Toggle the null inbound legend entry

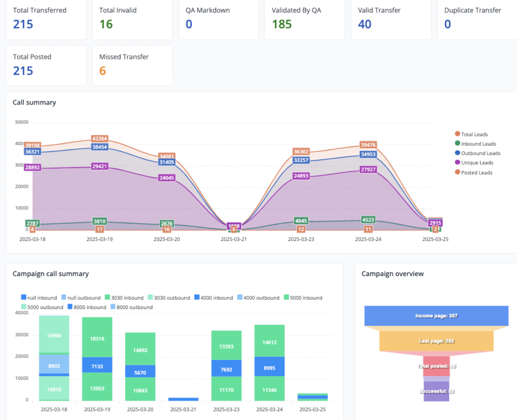click(39, 298)
